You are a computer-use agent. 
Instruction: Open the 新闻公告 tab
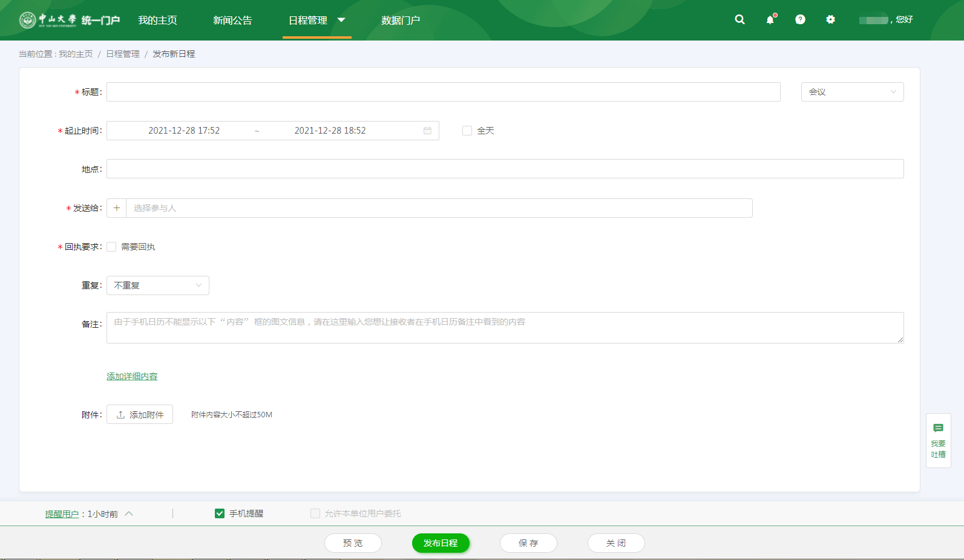(x=232, y=20)
